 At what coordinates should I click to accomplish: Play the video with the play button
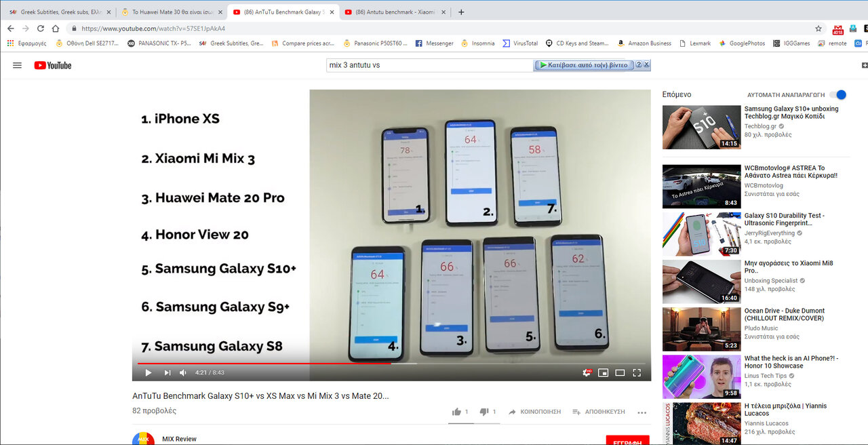148,372
